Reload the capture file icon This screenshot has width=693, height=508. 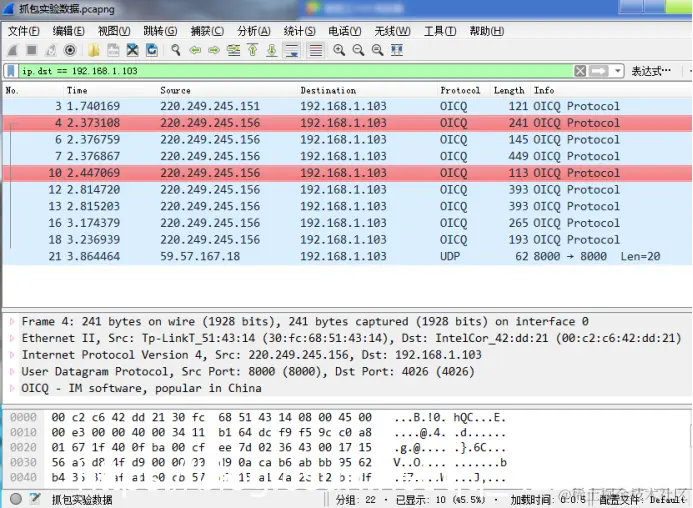tap(152, 50)
